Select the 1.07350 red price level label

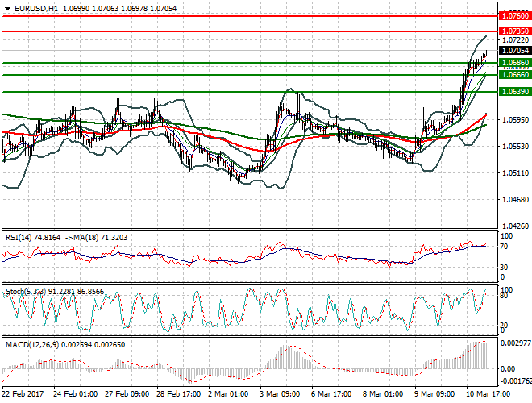515,31
